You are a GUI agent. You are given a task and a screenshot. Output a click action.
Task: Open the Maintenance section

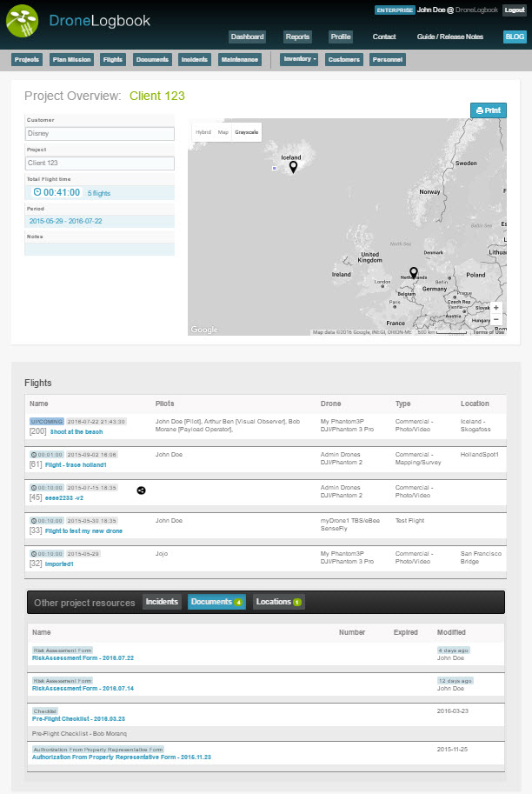[x=240, y=60]
